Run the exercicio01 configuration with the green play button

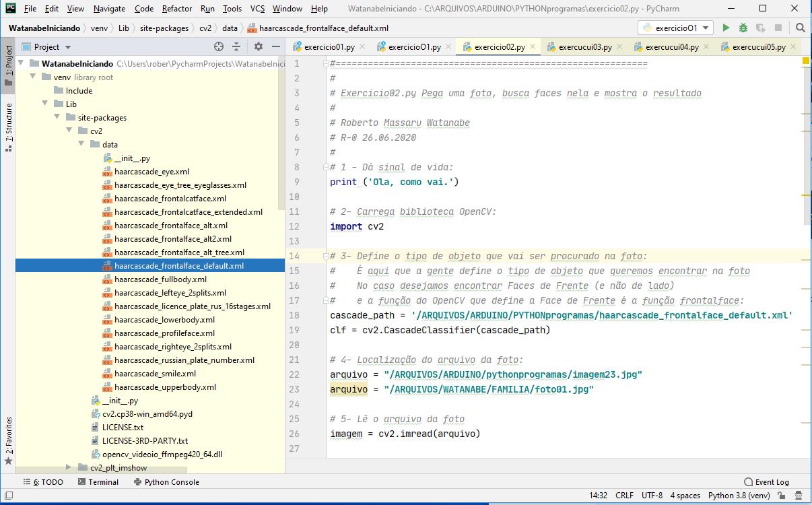[x=726, y=28]
